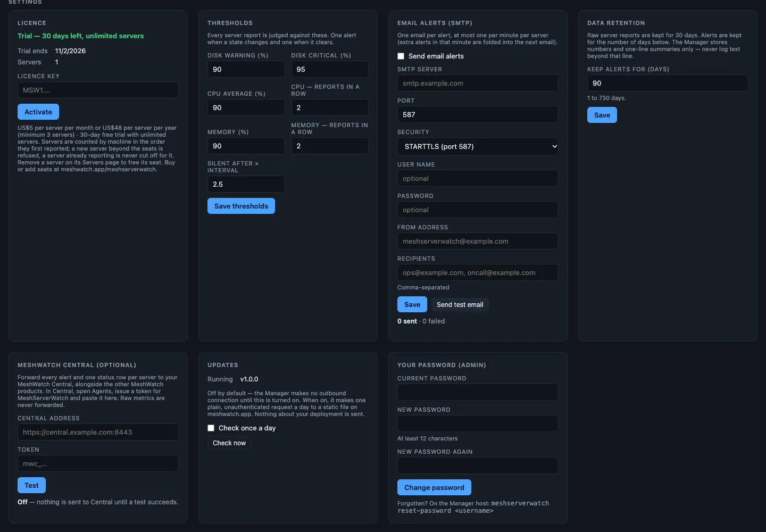Select the trial end date 11/2/2026
This screenshot has height=532, width=766.
click(x=70, y=51)
